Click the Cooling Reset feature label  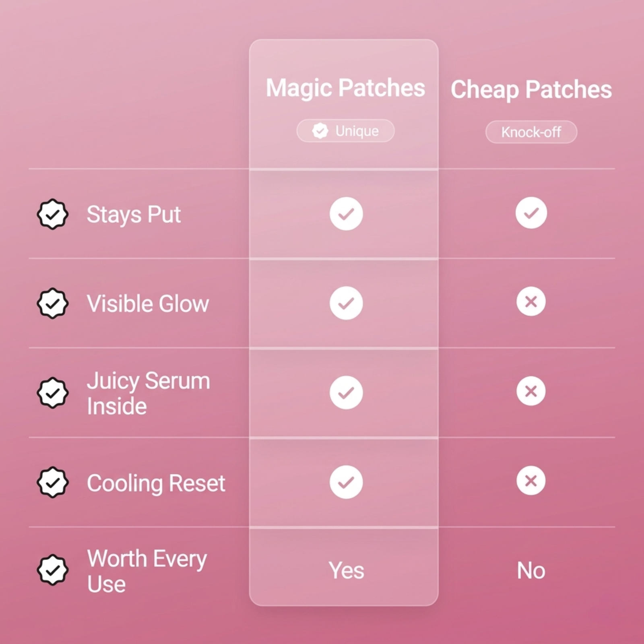point(156,483)
